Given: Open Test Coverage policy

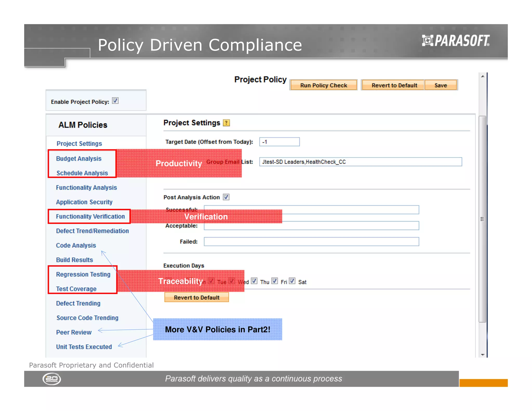Looking at the screenshot, I should (x=76, y=289).
